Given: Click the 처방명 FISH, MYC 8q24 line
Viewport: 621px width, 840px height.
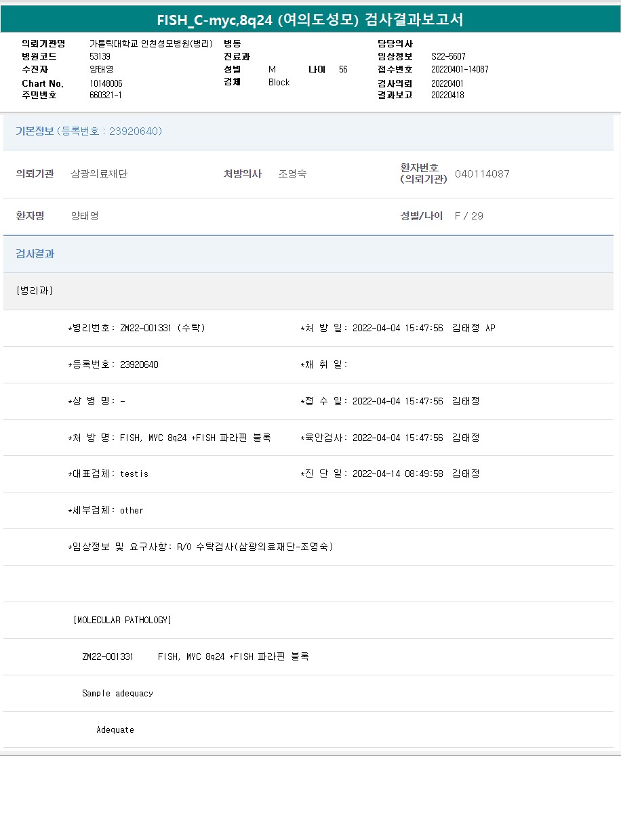Looking at the screenshot, I should [169, 438].
